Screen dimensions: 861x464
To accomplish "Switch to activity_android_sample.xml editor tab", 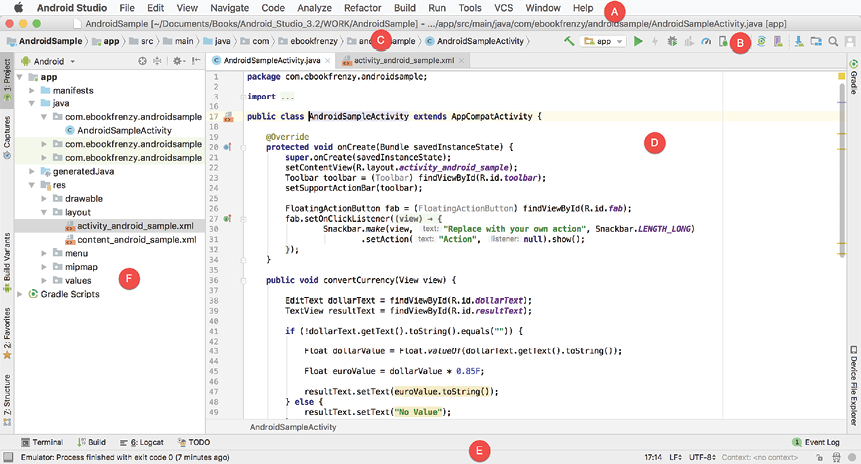I will click(404, 60).
